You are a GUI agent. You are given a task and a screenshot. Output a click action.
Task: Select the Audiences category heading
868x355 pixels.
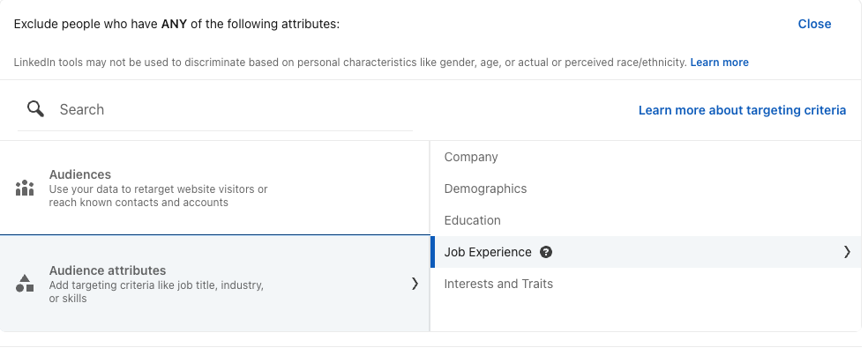tap(80, 174)
